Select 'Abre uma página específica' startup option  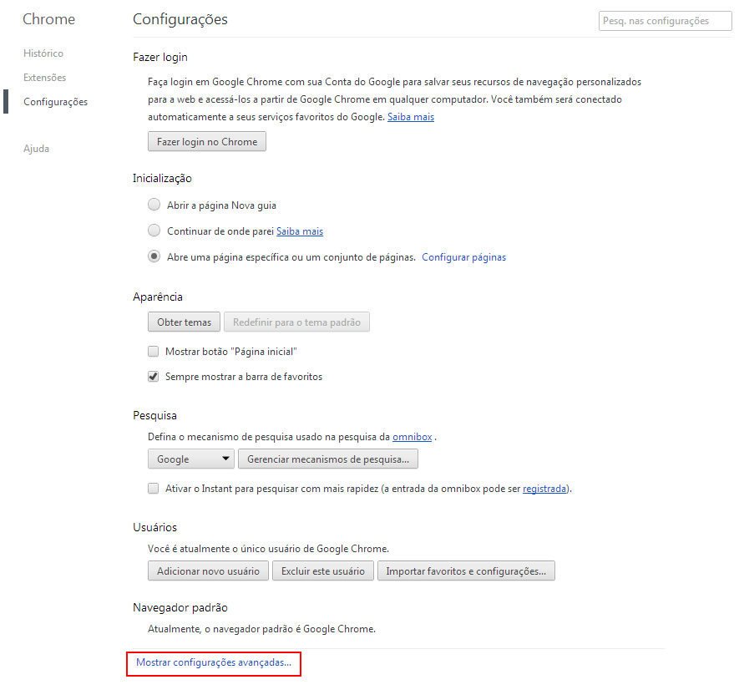click(x=154, y=257)
